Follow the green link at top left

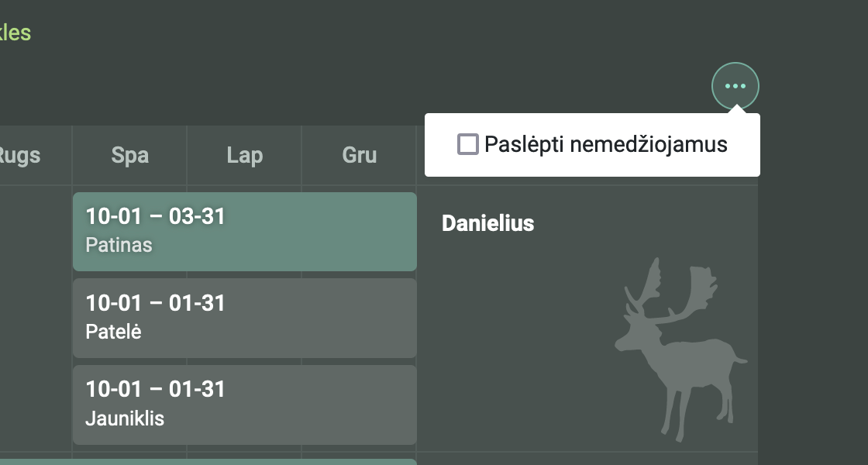click(15, 33)
